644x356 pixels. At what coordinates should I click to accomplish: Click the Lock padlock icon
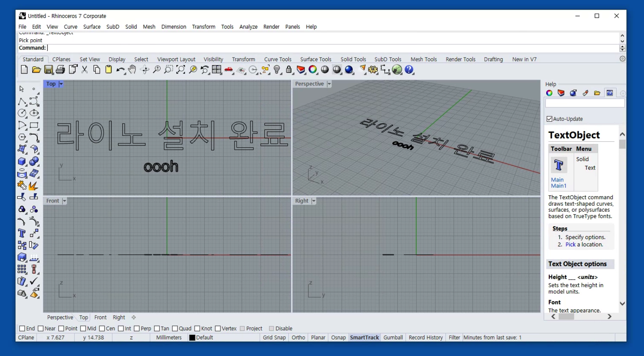(289, 70)
